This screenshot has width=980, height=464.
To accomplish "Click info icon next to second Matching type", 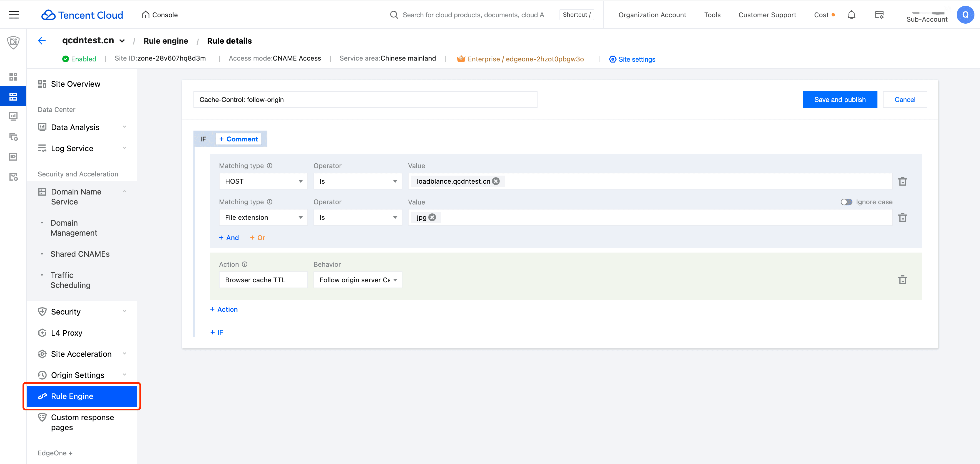I will click(269, 202).
